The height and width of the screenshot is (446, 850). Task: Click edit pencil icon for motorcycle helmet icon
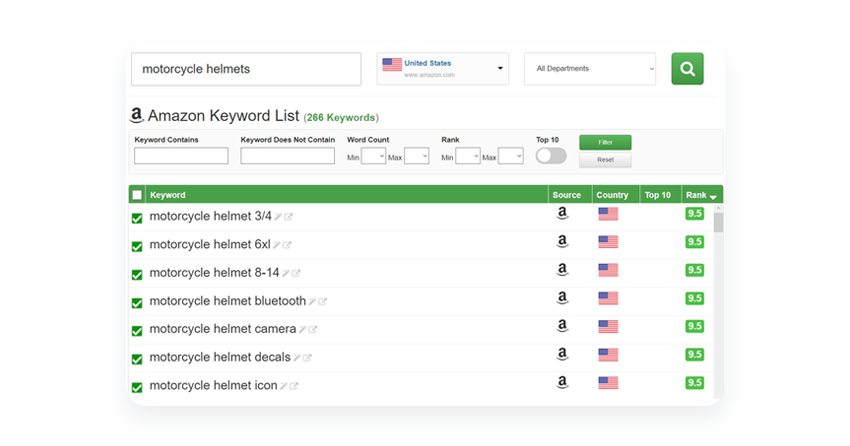[284, 386]
